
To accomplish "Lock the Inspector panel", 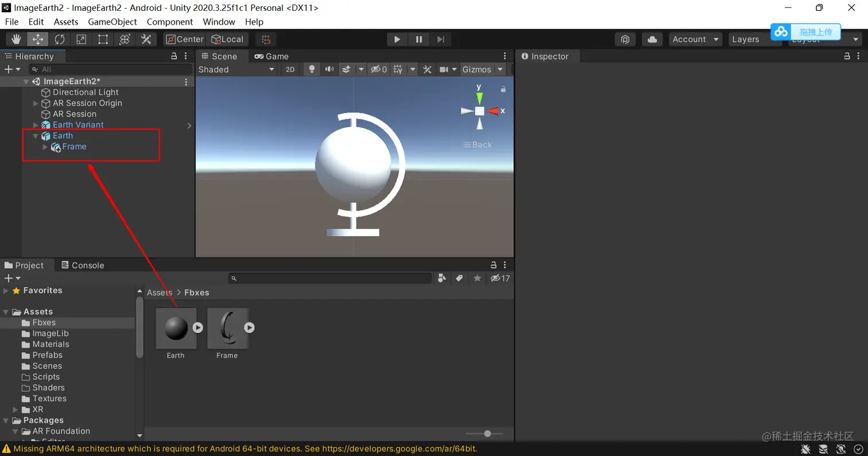I will pos(847,56).
